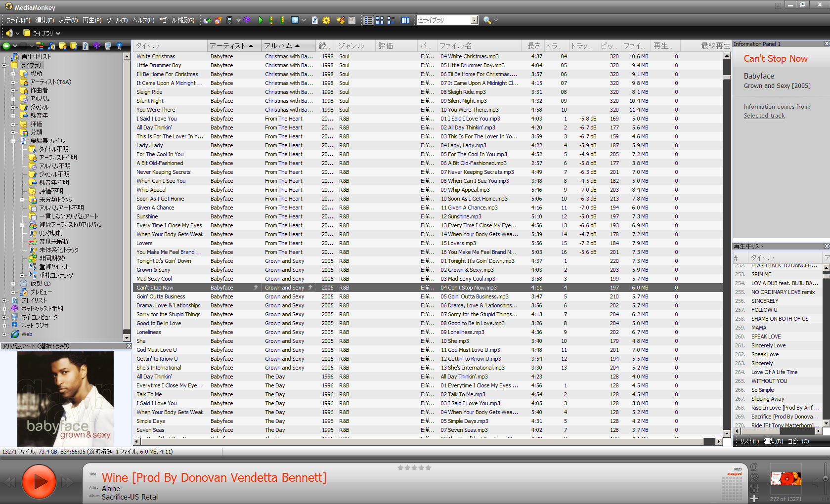
Task: Switch to thumbnail grid view
Action: [x=379, y=20]
